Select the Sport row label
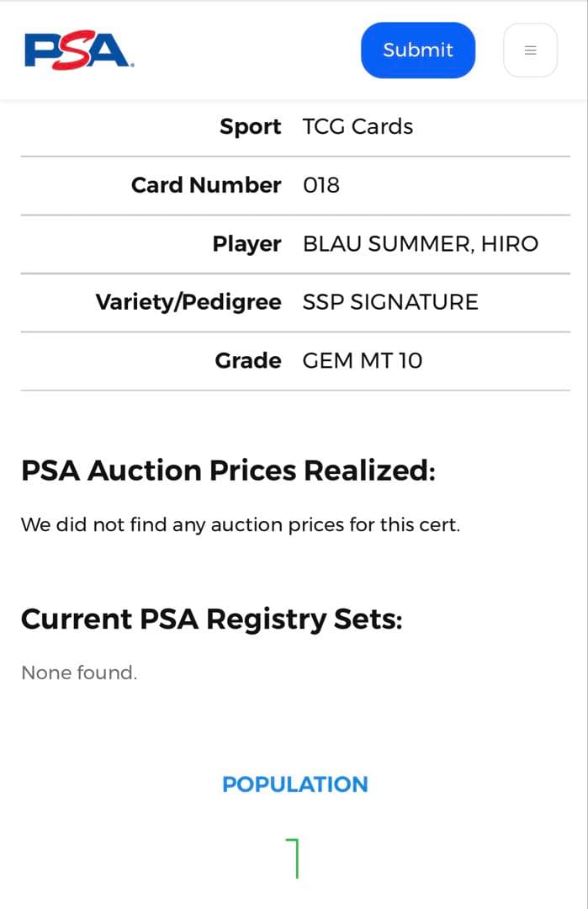This screenshot has height=909, width=588. coord(250,127)
